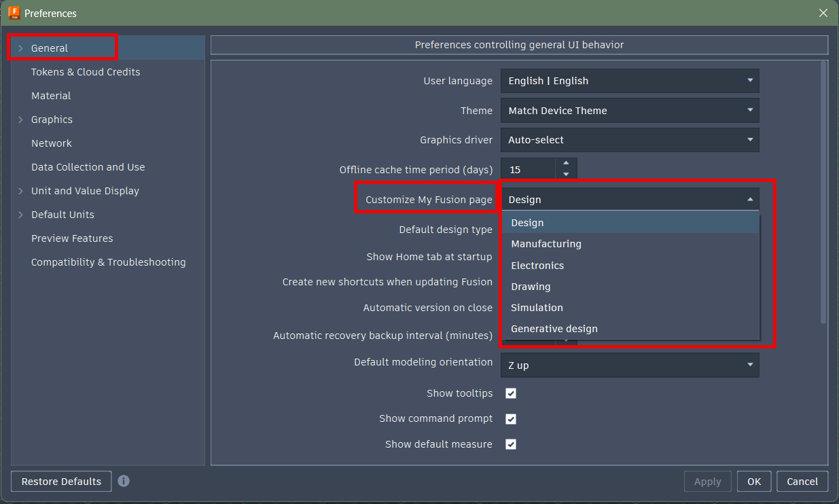The image size is (839, 504).
Task: Open the Default modeling orientation dropdown
Action: 630,365
